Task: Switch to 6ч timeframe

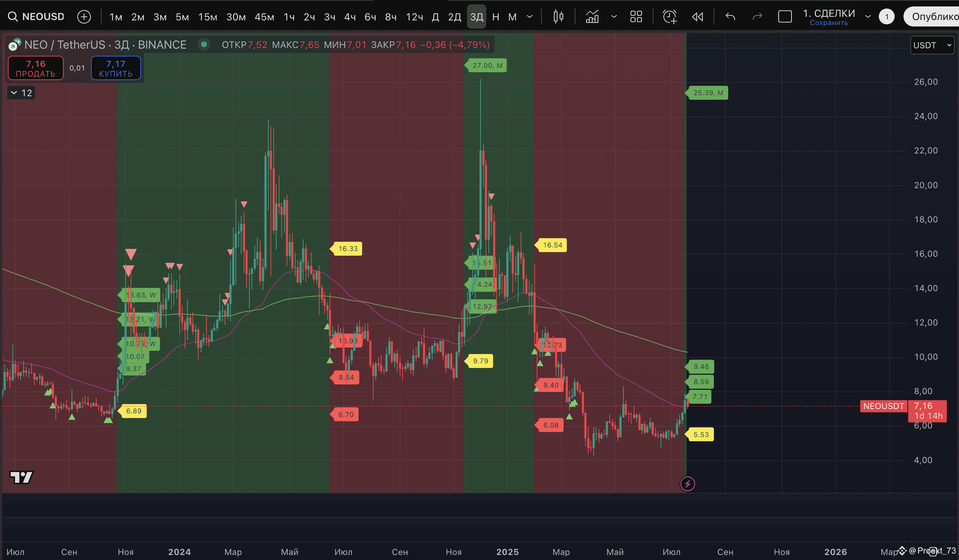Action: pyautogui.click(x=370, y=17)
